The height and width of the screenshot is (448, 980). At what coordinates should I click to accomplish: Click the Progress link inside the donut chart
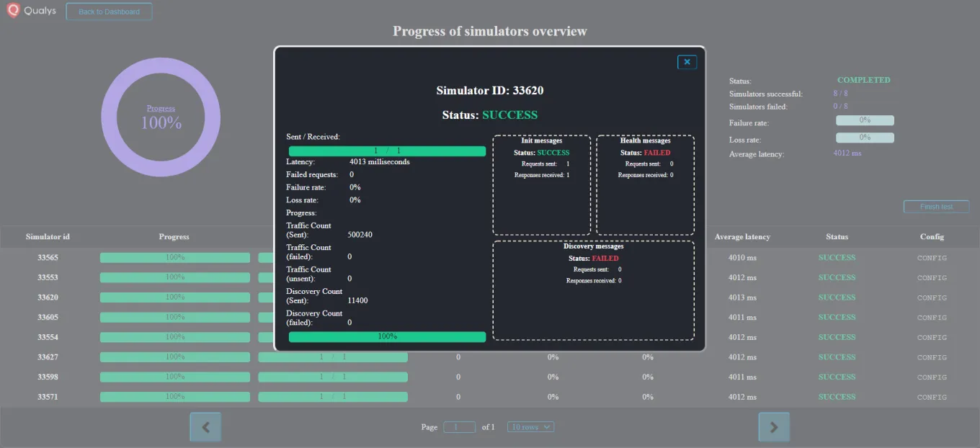click(x=161, y=108)
